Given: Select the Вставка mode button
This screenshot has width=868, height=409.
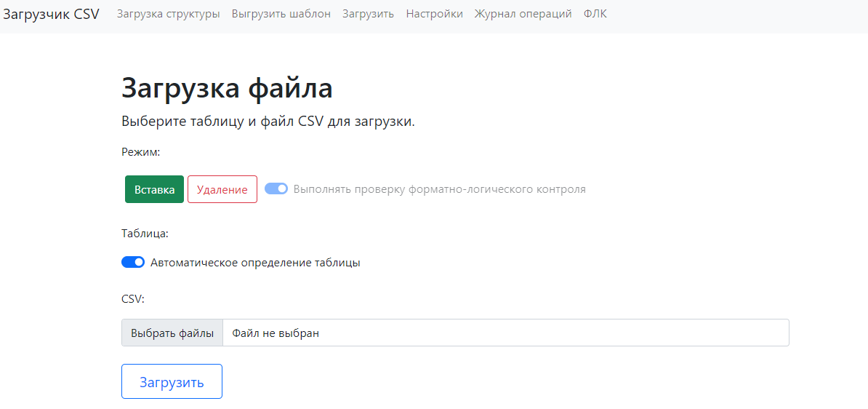Looking at the screenshot, I should 154,189.
